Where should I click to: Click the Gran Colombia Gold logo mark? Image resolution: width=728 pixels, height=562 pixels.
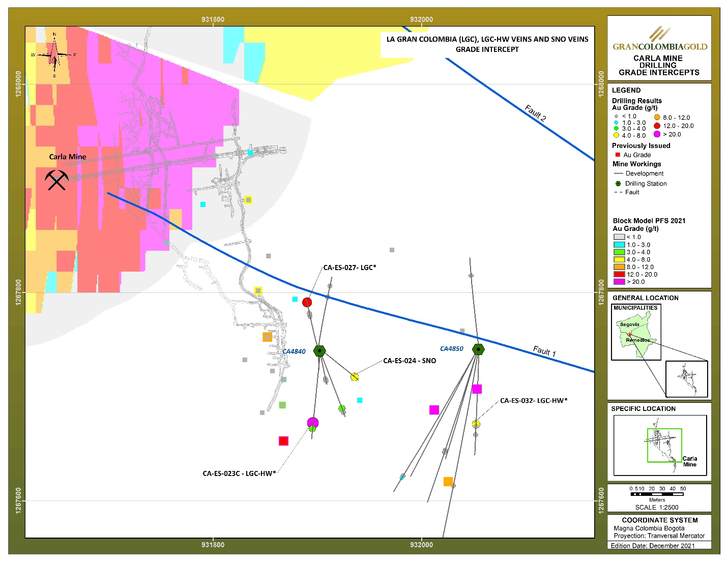[659, 34]
